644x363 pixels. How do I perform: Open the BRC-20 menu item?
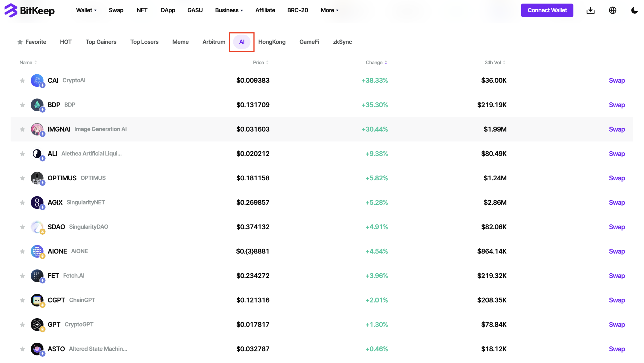[298, 10]
